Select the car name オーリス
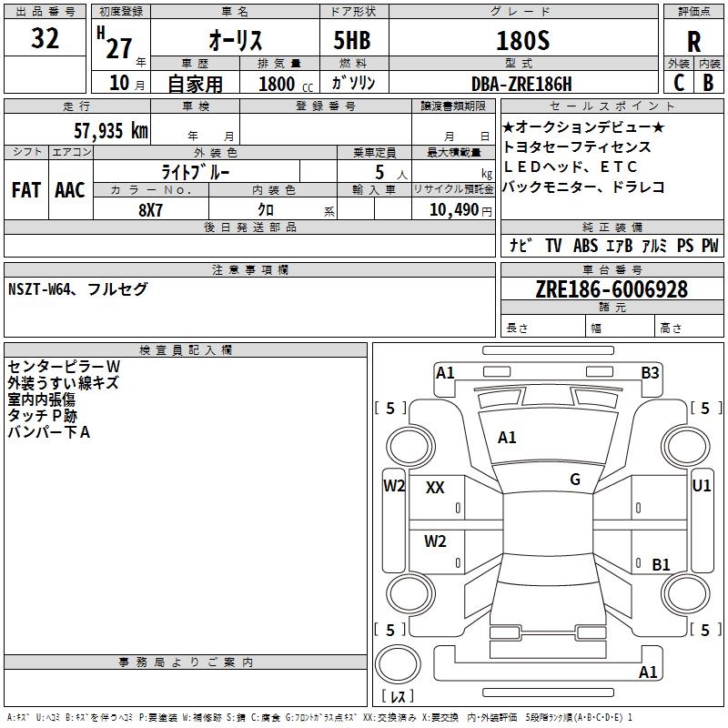The width and height of the screenshot is (728, 728). (x=236, y=40)
